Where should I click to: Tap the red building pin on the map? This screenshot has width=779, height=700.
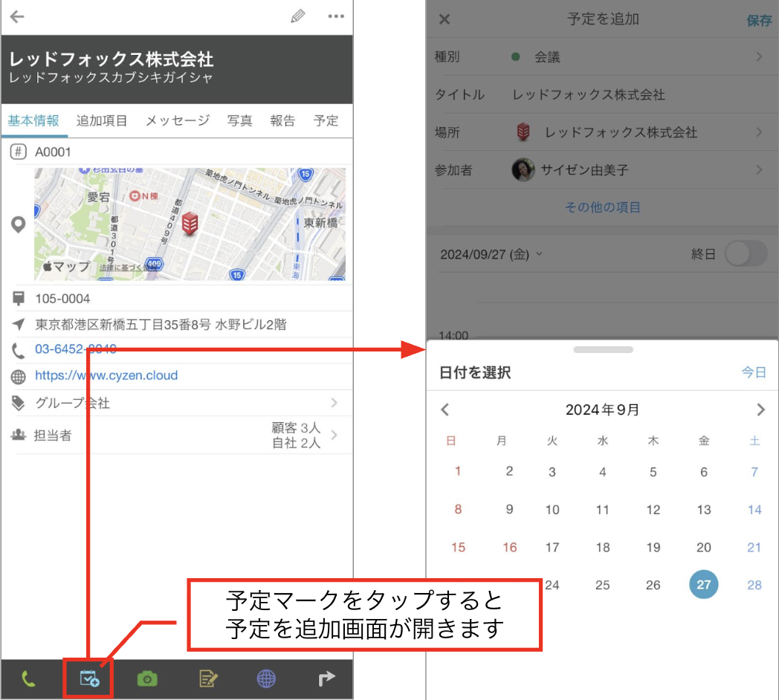click(x=190, y=223)
